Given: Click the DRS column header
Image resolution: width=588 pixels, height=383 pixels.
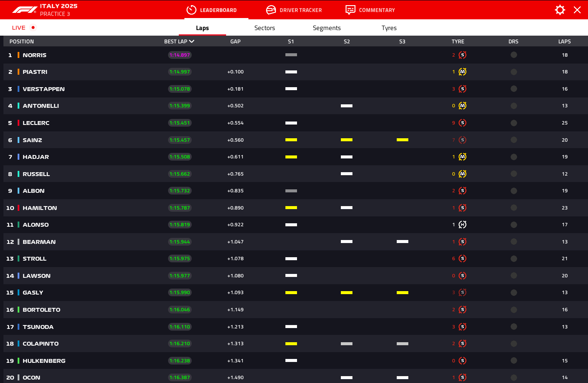Looking at the screenshot, I should (513, 42).
